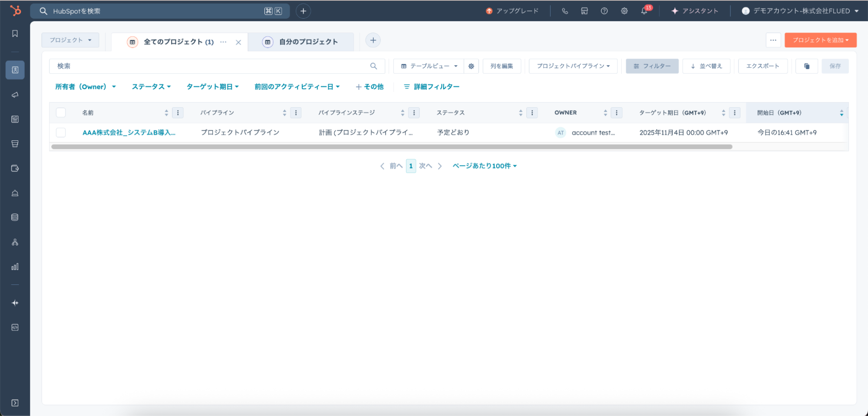The height and width of the screenshot is (416, 868).
Task: Click the horizontal table scrollbar
Action: tap(391, 147)
